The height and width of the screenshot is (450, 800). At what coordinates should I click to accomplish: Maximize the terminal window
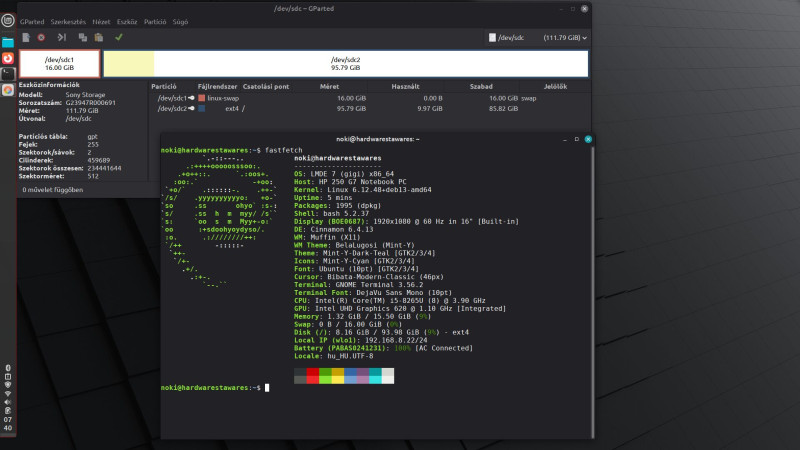click(x=577, y=139)
